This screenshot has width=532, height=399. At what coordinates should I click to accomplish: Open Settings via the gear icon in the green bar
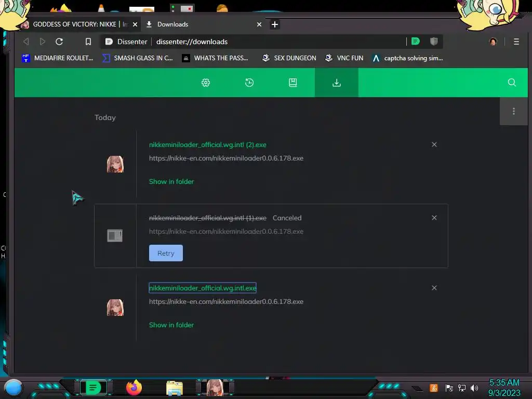(206, 83)
